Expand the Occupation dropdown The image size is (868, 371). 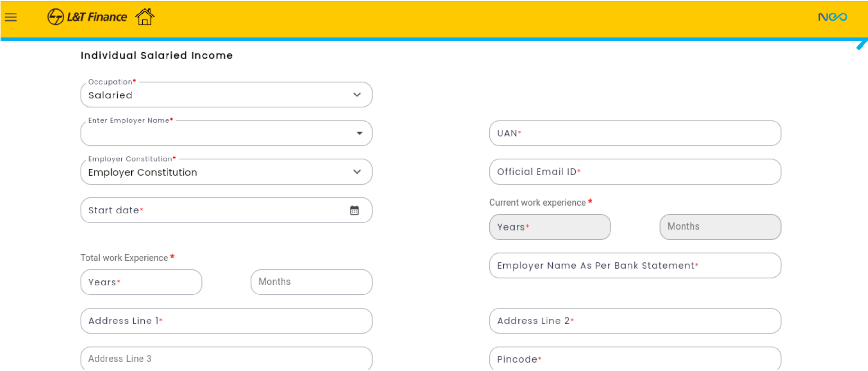357,95
